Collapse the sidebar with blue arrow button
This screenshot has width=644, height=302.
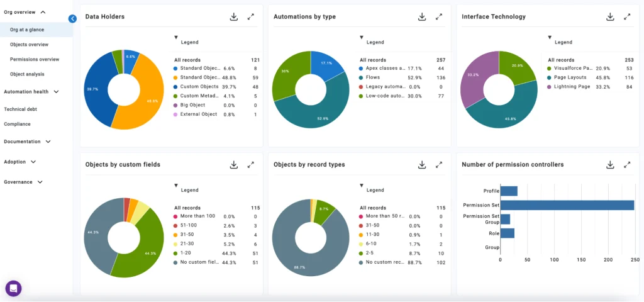click(x=72, y=18)
